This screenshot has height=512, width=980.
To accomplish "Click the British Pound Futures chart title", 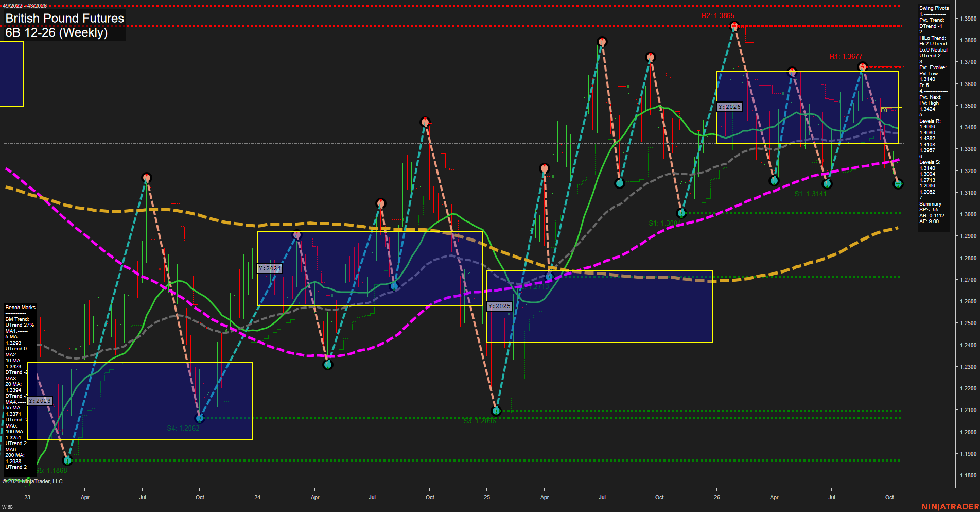I will 65,18.
